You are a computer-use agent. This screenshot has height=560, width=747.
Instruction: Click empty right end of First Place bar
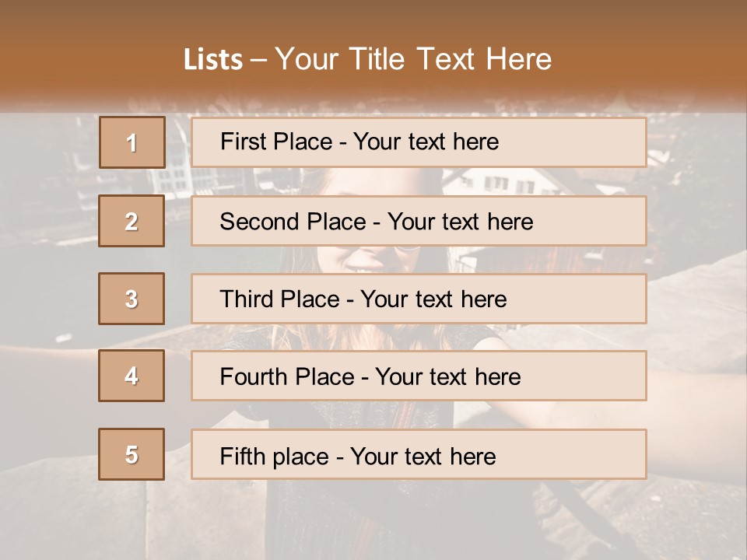591,142
